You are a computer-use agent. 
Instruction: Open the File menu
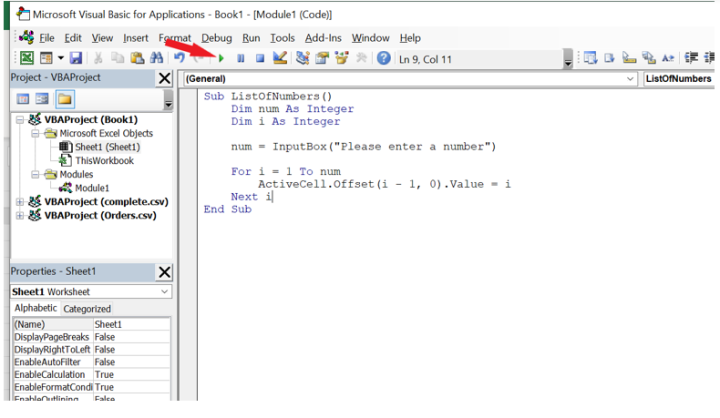(x=47, y=38)
